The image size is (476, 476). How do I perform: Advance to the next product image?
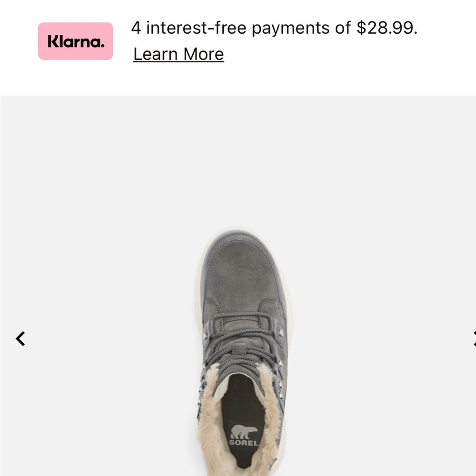(x=474, y=339)
